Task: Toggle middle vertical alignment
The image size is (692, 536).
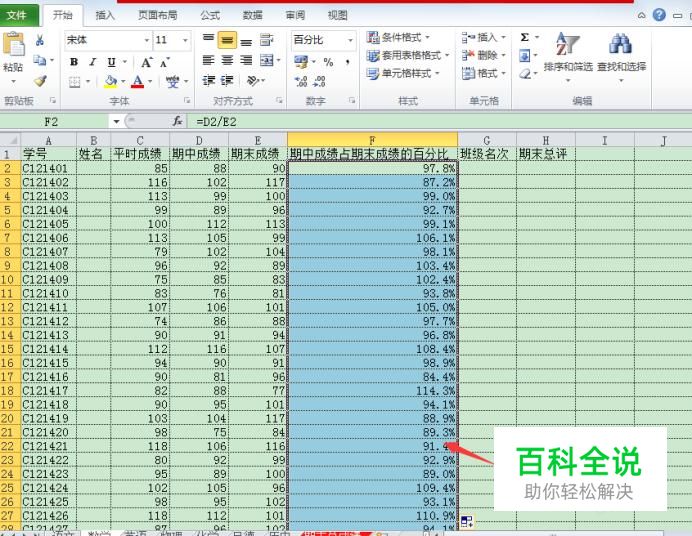Action: point(227,40)
